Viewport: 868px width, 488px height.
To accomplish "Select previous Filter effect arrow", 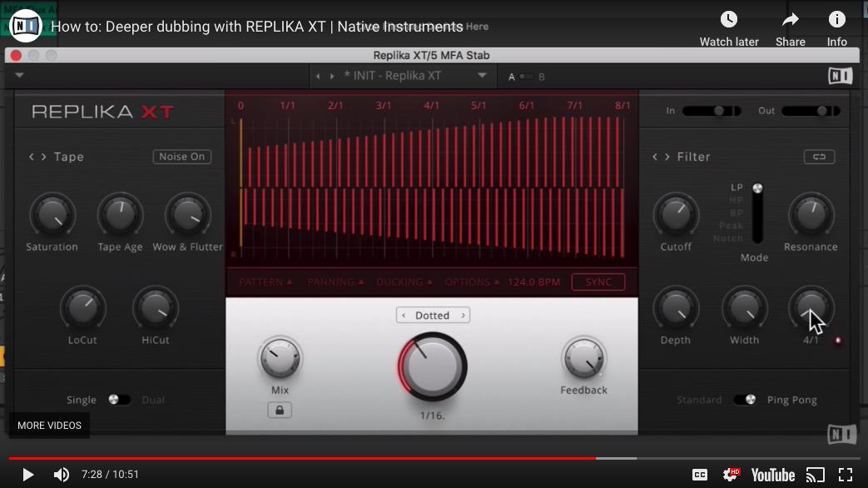I will click(655, 157).
